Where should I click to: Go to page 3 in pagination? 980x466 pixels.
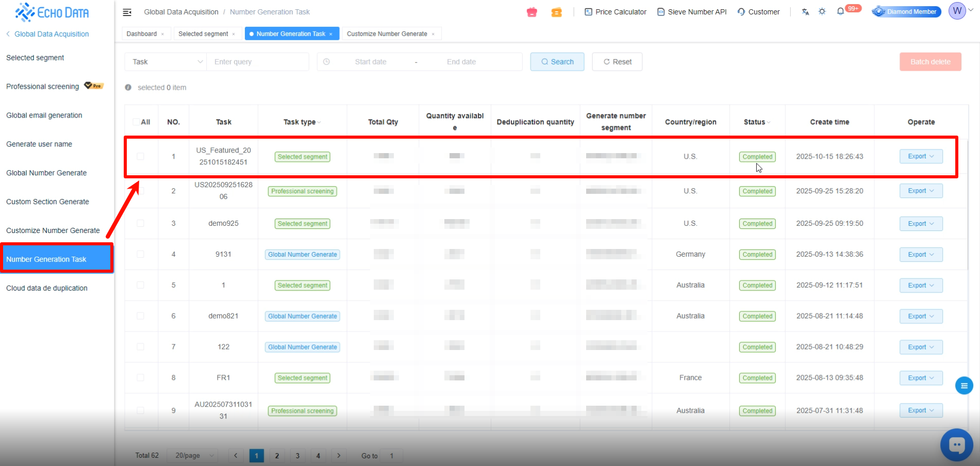click(x=297, y=456)
